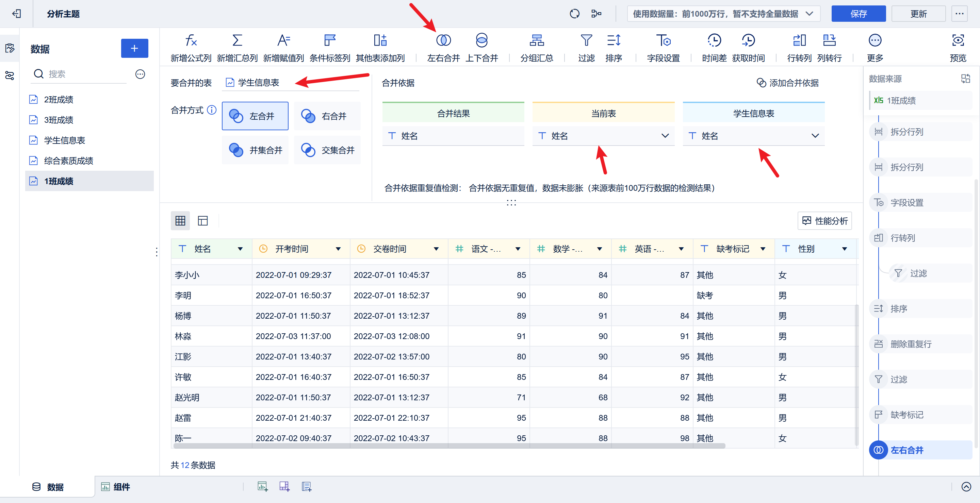This screenshot has width=980, height=503.
Task: Select the 行转列 transform icon
Action: pos(799,47)
